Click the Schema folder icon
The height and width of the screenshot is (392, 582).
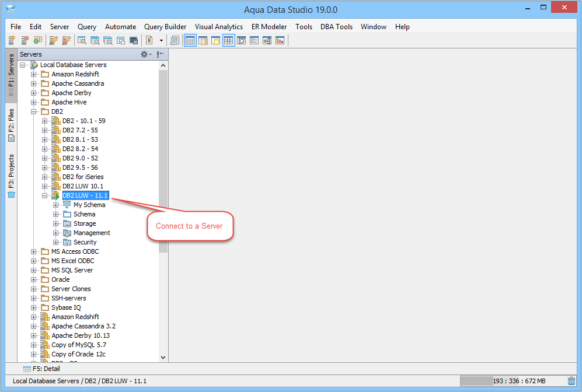(67, 214)
